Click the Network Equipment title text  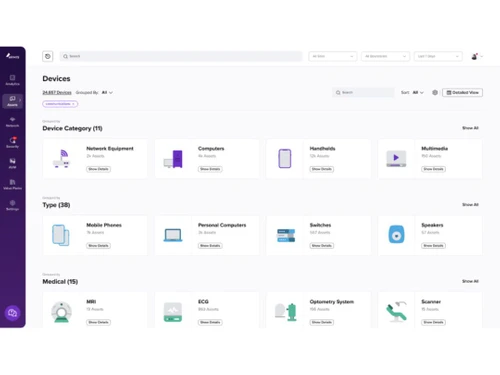coord(110,149)
